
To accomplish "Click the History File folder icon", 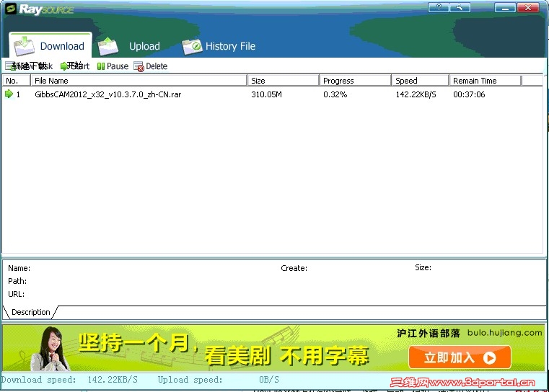I will (192, 47).
